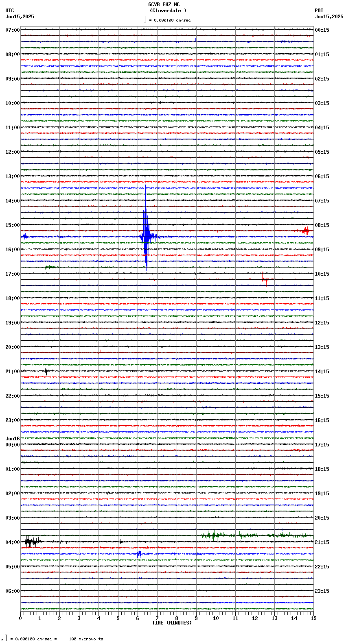
Task: Click the 5 tick on the minutes axis
Action: point(118,618)
